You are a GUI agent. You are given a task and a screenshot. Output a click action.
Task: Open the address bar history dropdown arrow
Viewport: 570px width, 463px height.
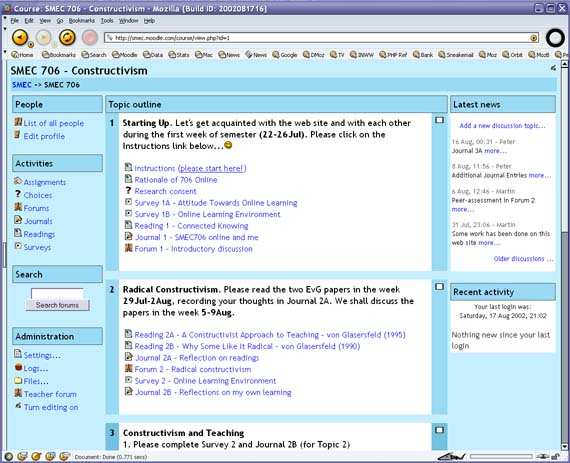tap(533, 38)
